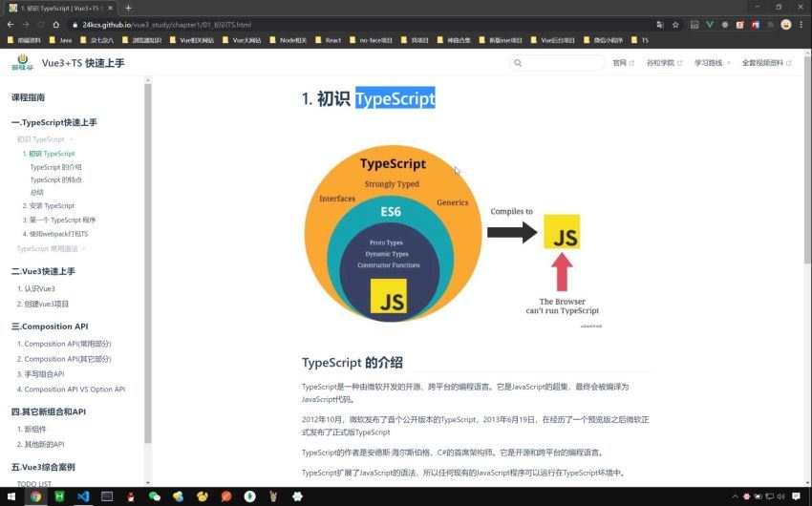Open 'TODO LIST' in sidebar
Screen dimensions: 812x506
34,484
